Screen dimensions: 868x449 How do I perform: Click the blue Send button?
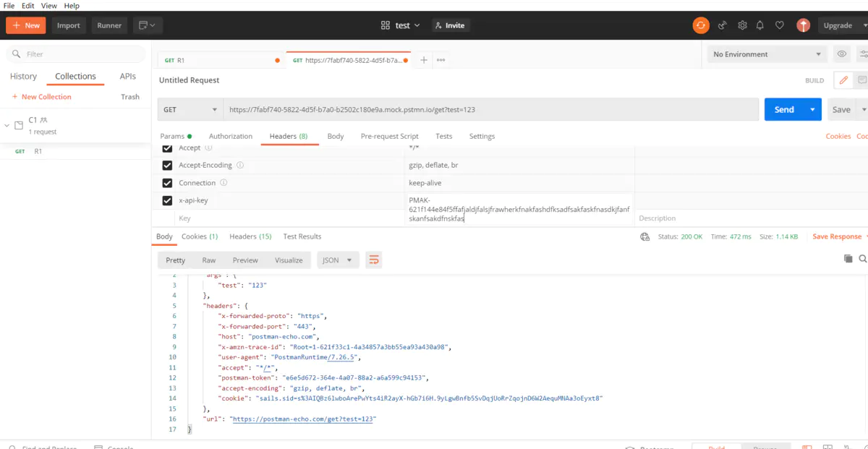pyautogui.click(x=784, y=110)
